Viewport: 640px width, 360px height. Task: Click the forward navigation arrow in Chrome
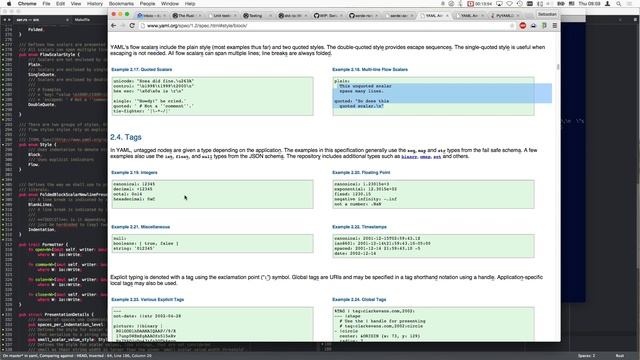tap(122, 26)
